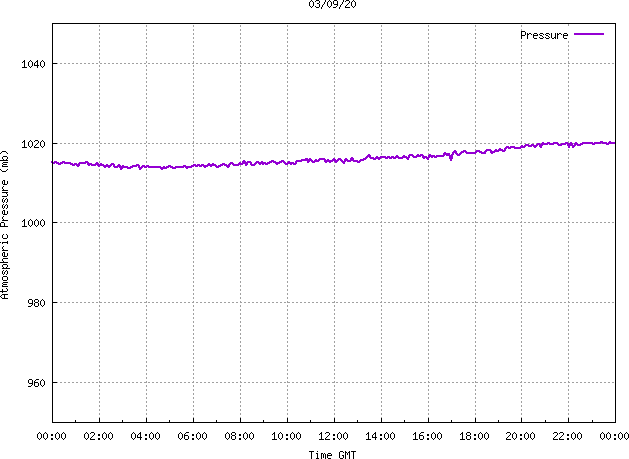Viewport: 629px width, 459px height.
Task: Click the 14:00 time axis label
Action: 380,436
